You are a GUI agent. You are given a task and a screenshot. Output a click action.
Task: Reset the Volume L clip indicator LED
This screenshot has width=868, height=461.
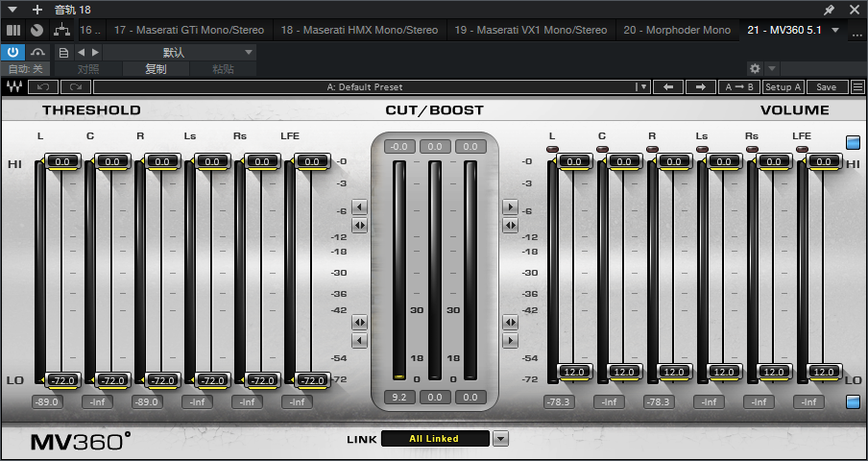[552, 149]
